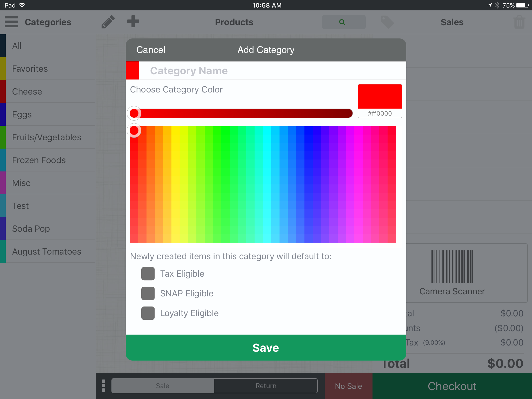Select the Test category
The width and height of the screenshot is (532, 399).
tap(48, 206)
